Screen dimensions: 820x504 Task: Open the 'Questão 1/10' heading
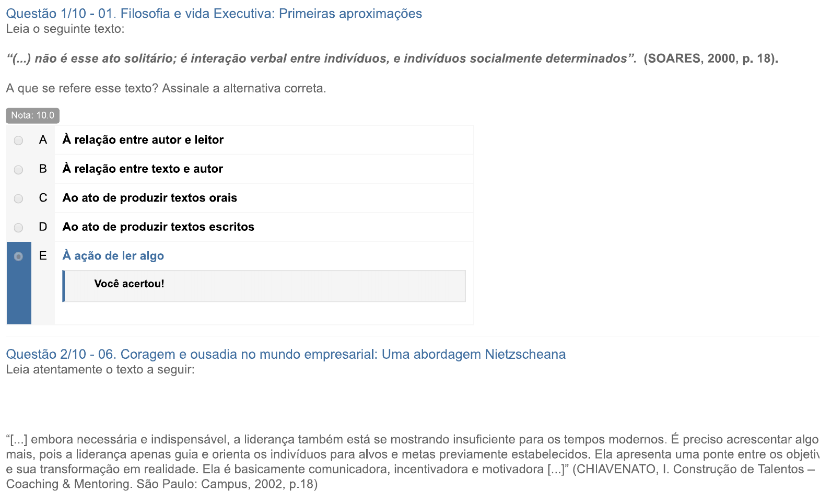(214, 14)
